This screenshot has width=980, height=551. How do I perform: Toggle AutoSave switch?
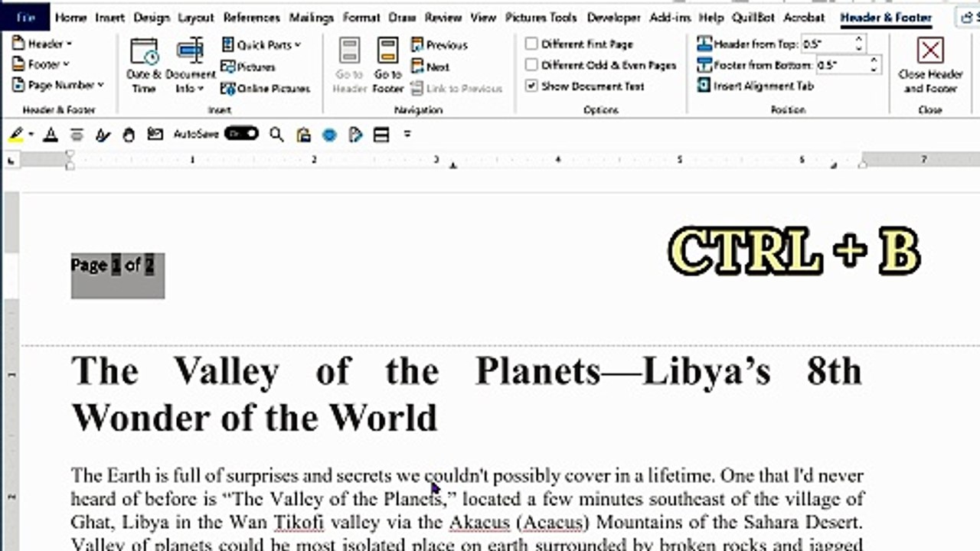(x=241, y=134)
